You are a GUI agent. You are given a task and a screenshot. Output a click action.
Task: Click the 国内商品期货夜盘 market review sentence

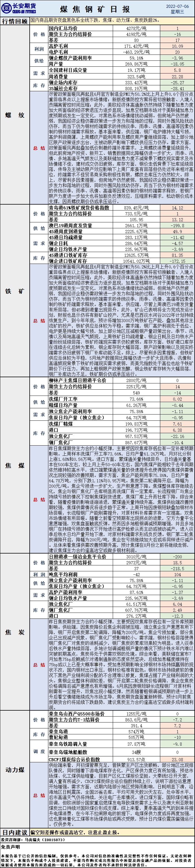95,20
